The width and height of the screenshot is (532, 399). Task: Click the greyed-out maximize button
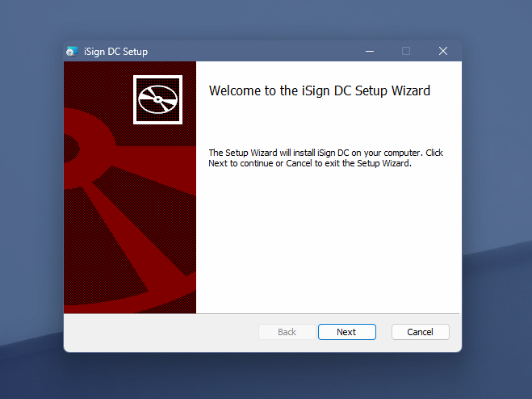pos(406,51)
